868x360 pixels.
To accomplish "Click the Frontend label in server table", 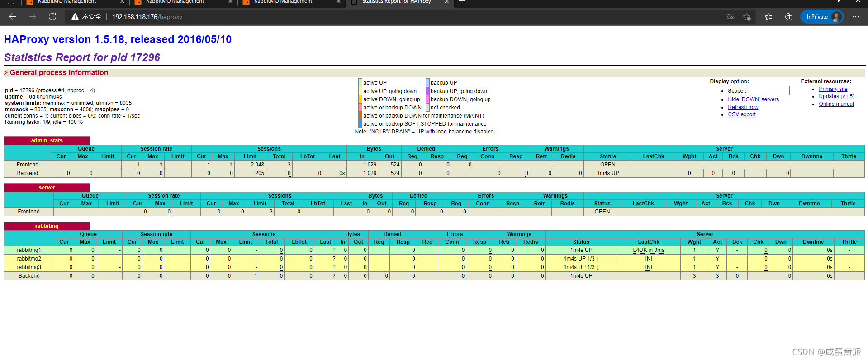I will pyautogui.click(x=29, y=212).
